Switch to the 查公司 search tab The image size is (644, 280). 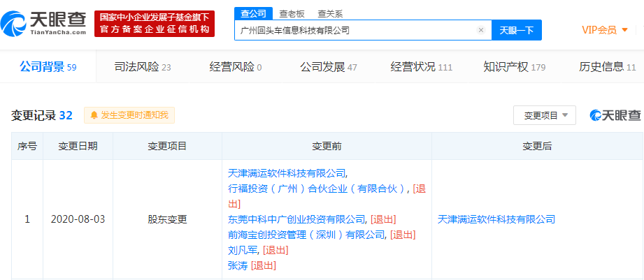tap(253, 13)
